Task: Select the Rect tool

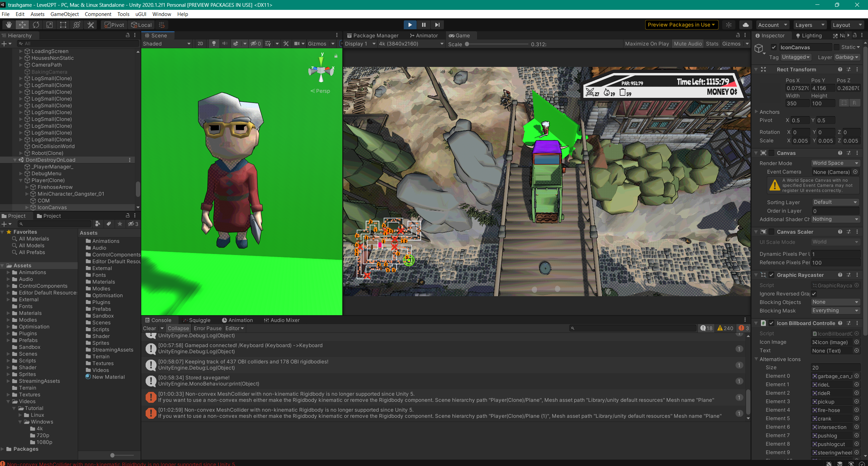Action: [63, 25]
